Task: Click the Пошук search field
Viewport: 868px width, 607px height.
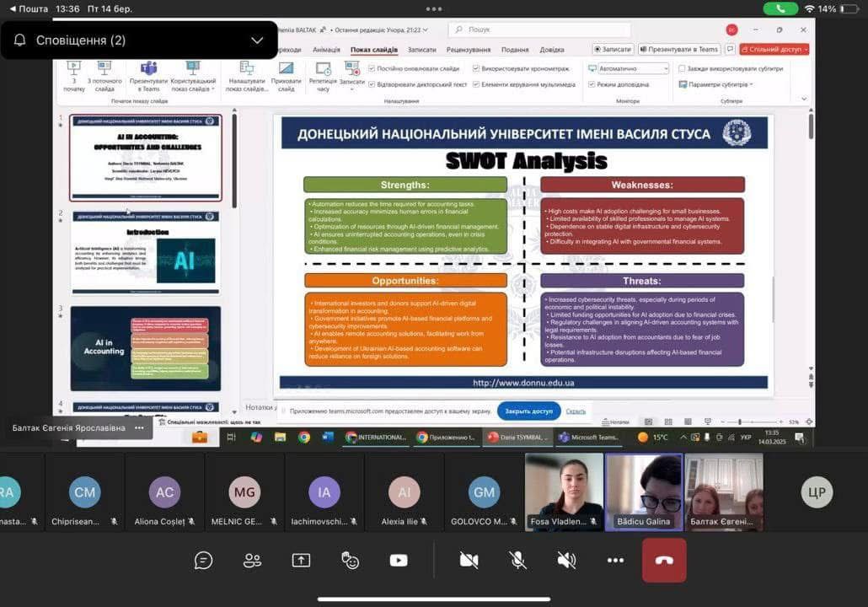Action: (539, 30)
